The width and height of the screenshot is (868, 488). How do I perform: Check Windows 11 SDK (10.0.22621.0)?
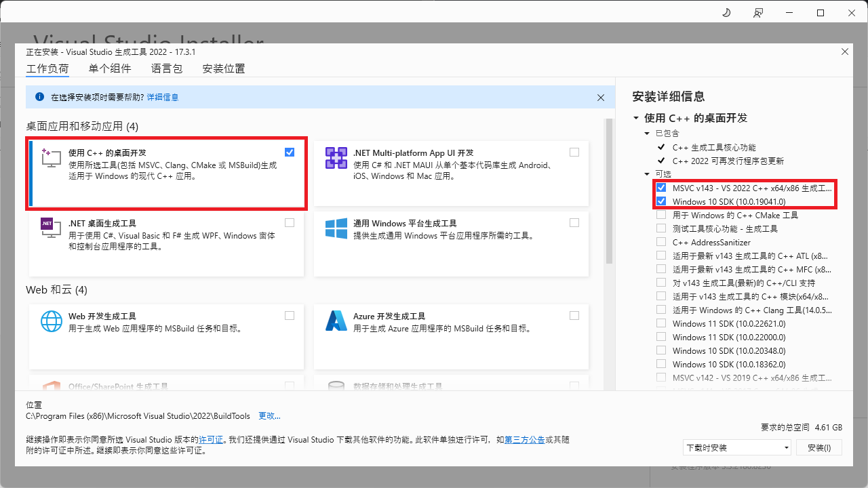pyautogui.click(x=661, y=323)
